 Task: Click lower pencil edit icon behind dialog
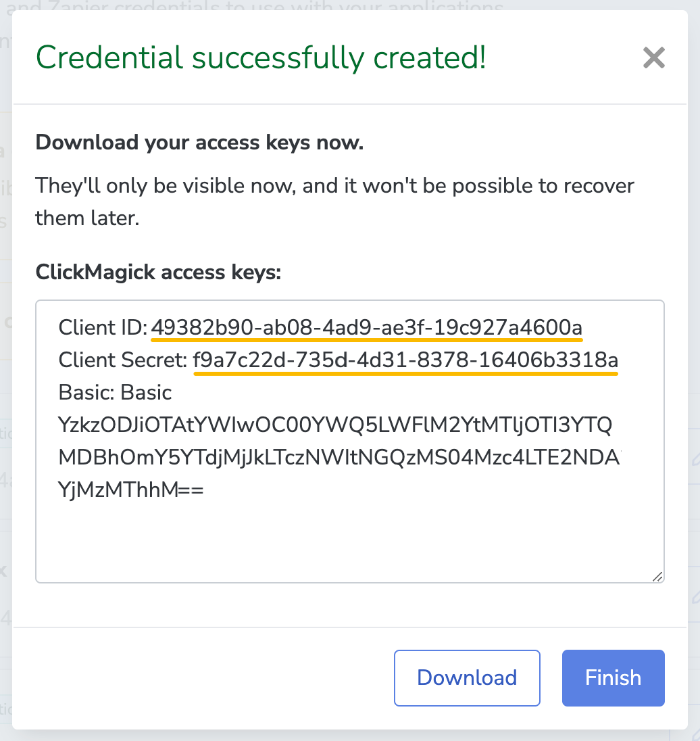(695, 597)
